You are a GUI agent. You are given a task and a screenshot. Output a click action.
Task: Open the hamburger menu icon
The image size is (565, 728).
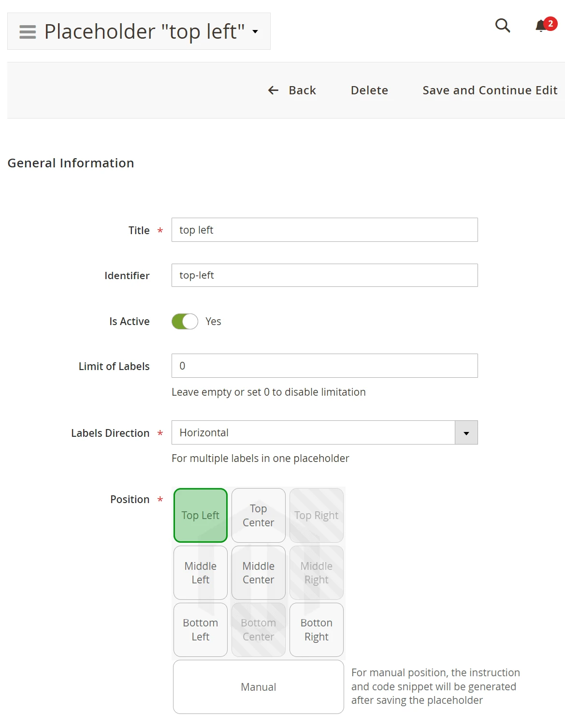[28, 32]
